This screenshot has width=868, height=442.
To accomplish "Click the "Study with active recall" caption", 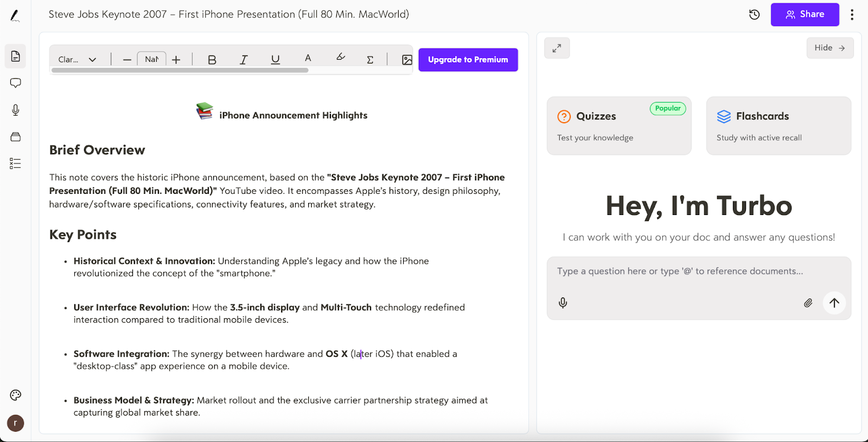I will coord(759,138).
